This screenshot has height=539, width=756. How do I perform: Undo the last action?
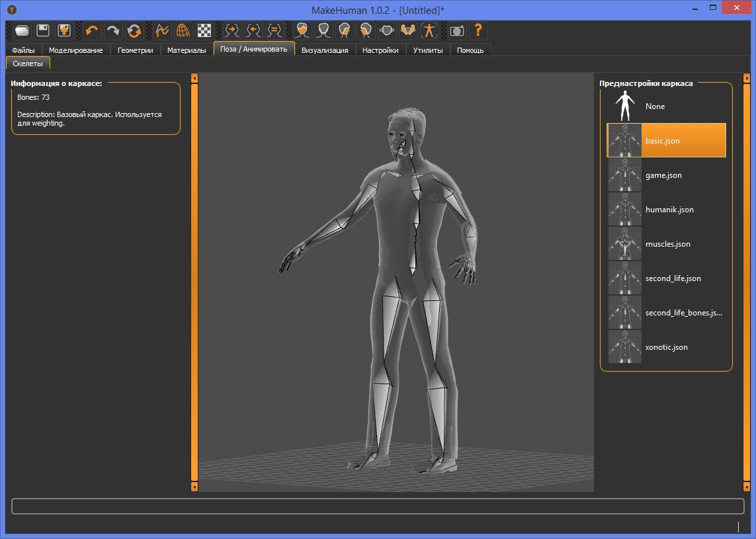point(92,31)
